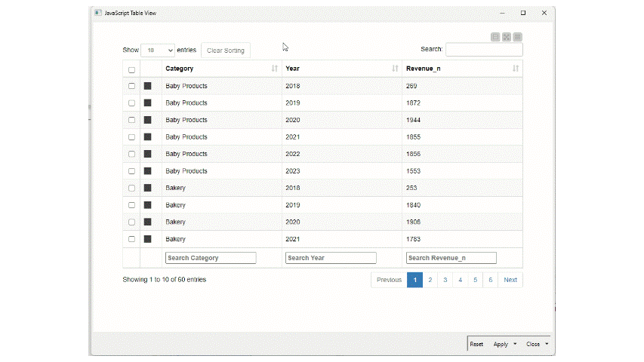Image resolution: width=644 pixels, height=362 pixels.
Task: Open the Show entries count dropdown
Action: click(x=157, y=51)
